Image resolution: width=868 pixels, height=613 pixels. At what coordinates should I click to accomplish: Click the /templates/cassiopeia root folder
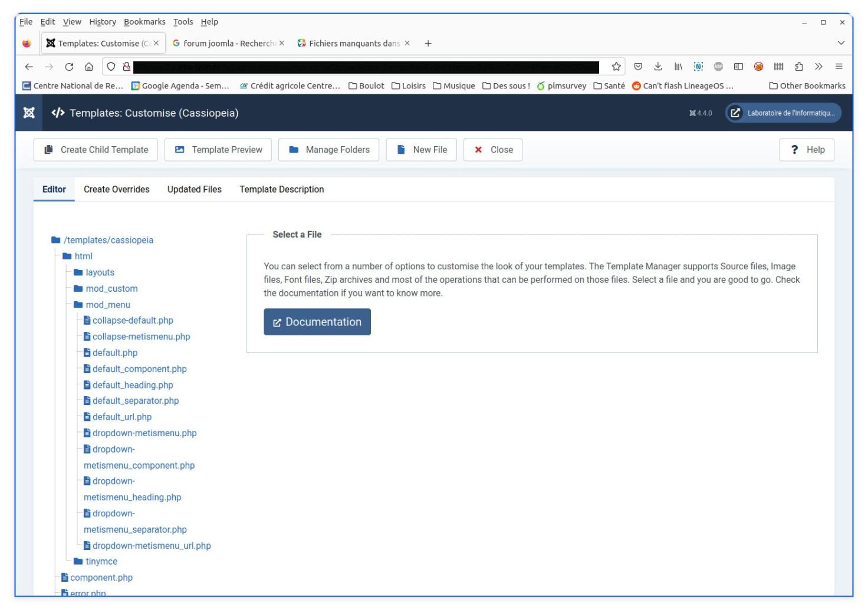(102, 240)
